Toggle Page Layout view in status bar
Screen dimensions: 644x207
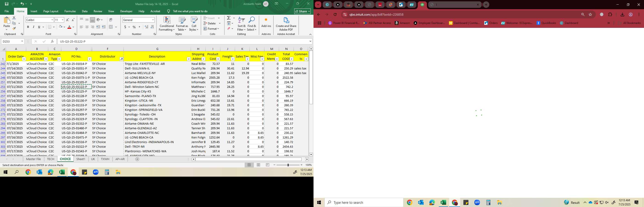click(258, 165)
